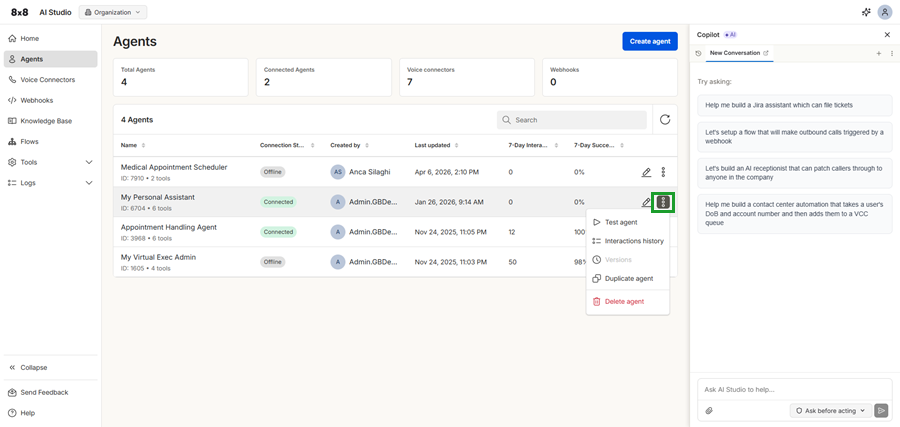Open the Organization dropdown
The image size is (900, 427).
[x=113, y=12]
